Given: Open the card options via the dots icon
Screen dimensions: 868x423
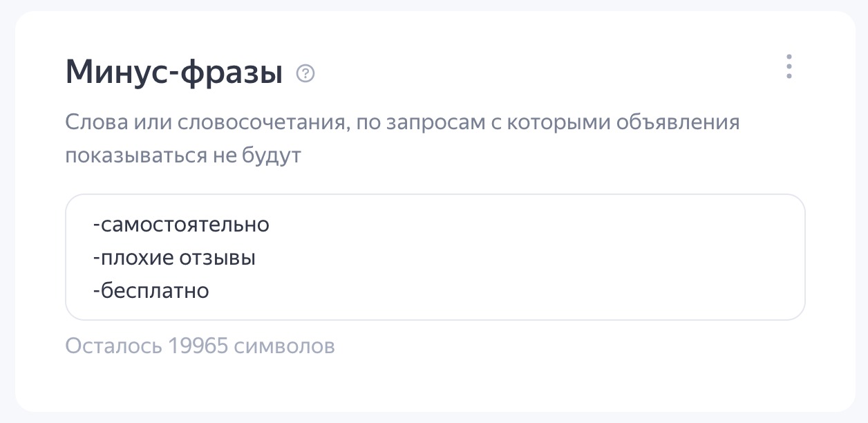Looking at the screenshot, I should click(789, 67).
